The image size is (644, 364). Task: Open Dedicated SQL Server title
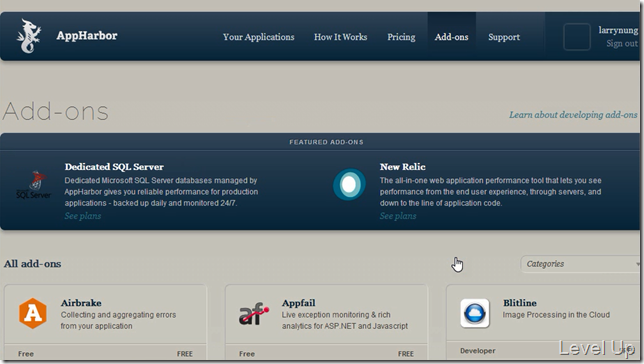pyautogui.click(x=114, y=167)
